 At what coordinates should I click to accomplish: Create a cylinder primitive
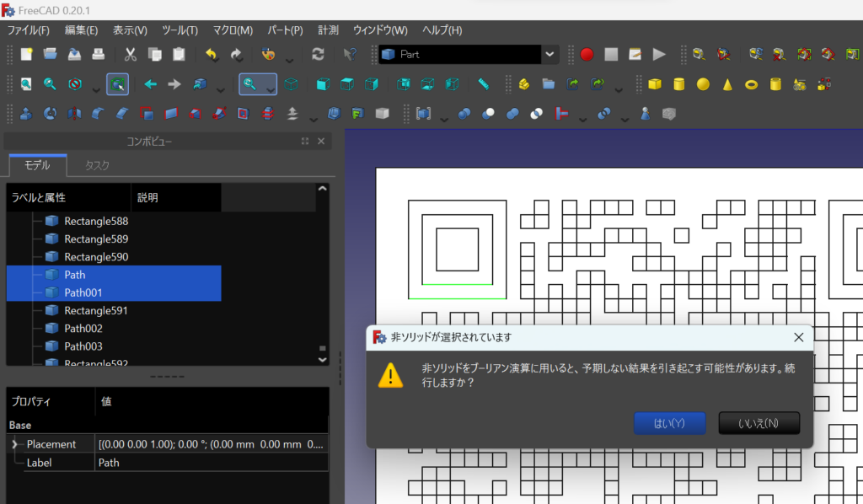pyautogui.click(x=679, y=84)
